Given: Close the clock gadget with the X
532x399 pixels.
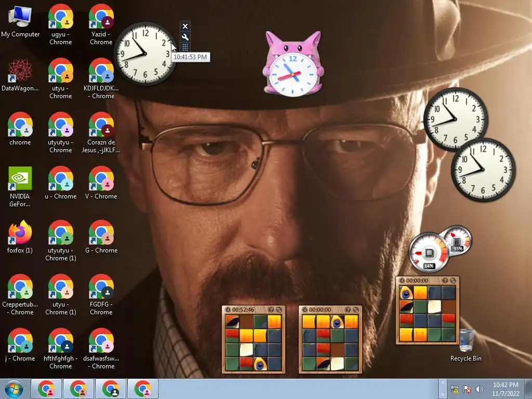Looking at the screenshot, I should point(185,26).
